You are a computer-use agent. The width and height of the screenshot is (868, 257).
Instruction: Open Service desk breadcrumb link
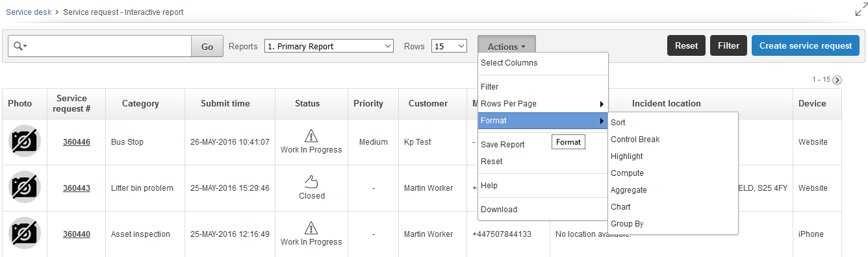coord(29,12)
